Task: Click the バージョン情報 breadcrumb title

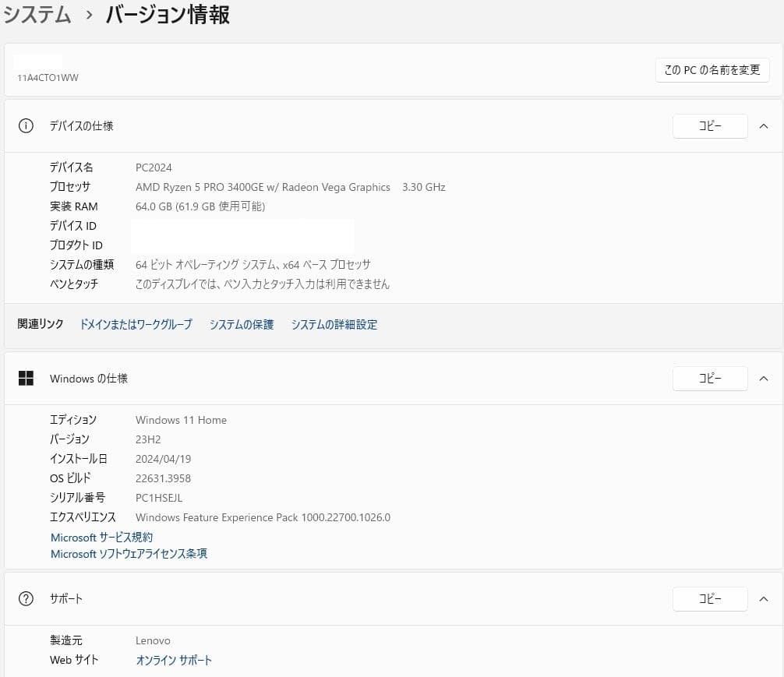Action: 168,15
